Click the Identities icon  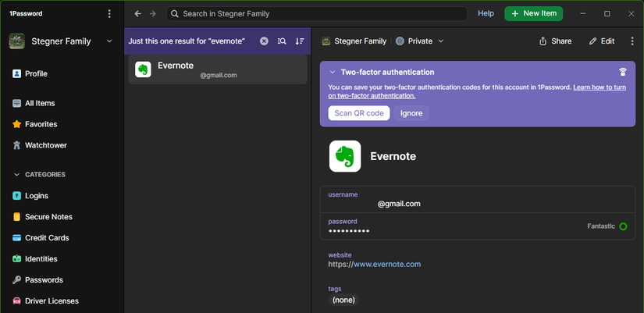[x=16, y=259]
